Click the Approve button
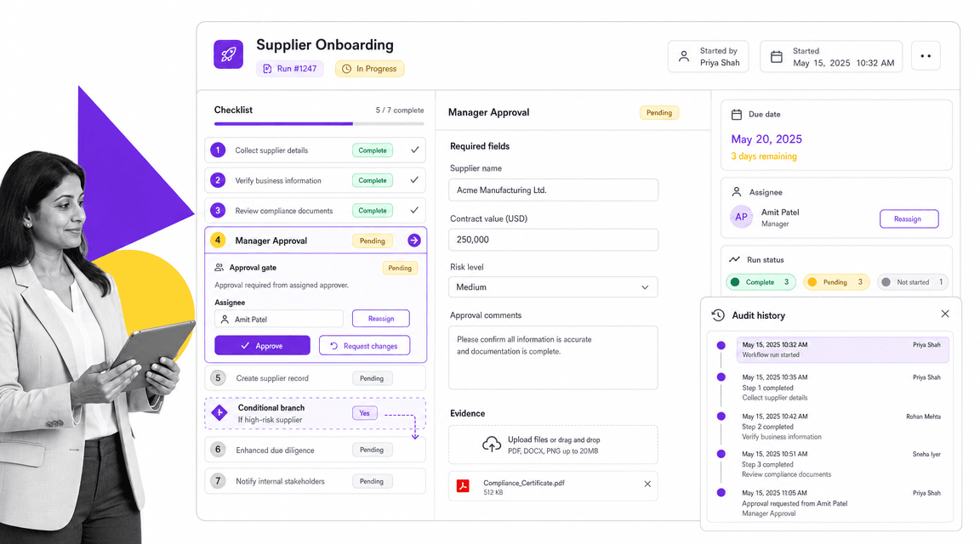 (263, 345)
